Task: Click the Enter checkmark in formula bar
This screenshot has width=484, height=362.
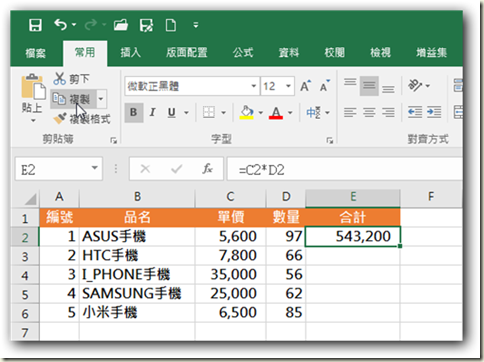Action: [176, 169]
